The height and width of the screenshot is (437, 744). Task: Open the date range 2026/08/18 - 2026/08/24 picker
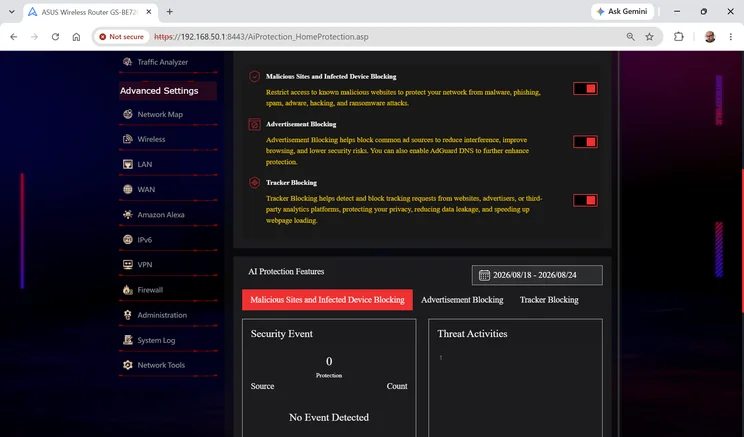537,275
